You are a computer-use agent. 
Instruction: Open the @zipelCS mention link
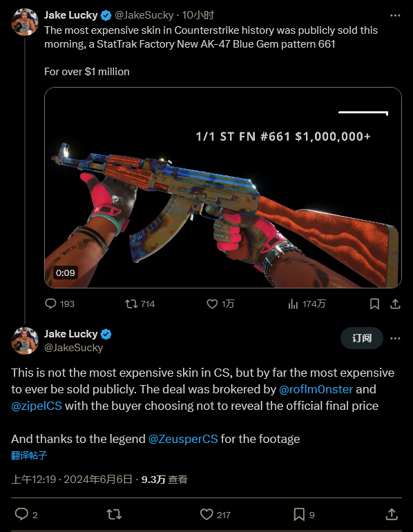[x=37, y=406]
